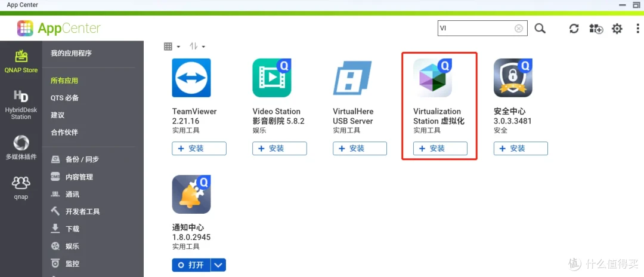
Task: Maximize the App Center window
Action: pos(637,5)
